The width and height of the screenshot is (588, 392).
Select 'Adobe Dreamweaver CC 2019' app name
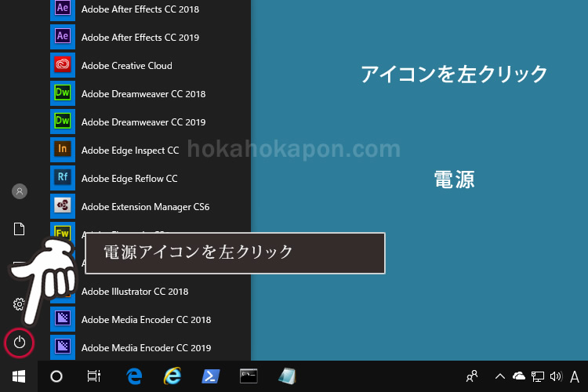click(143, 122)
